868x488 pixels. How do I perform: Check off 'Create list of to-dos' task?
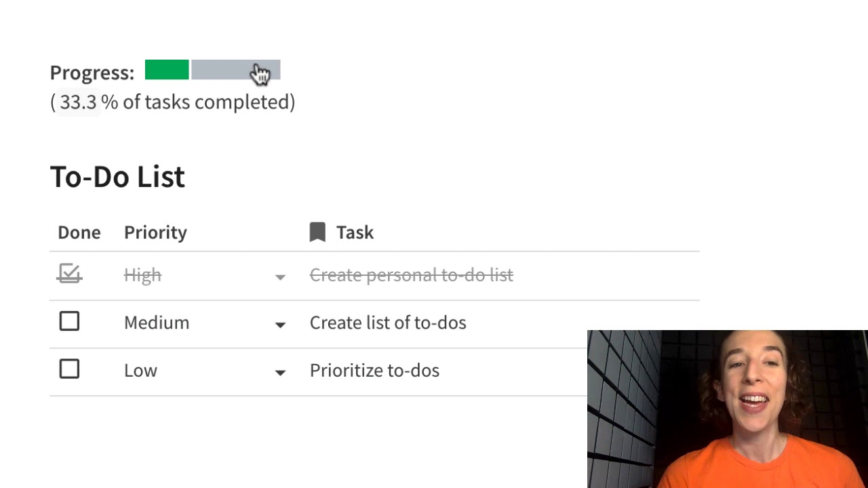[69, 321]
